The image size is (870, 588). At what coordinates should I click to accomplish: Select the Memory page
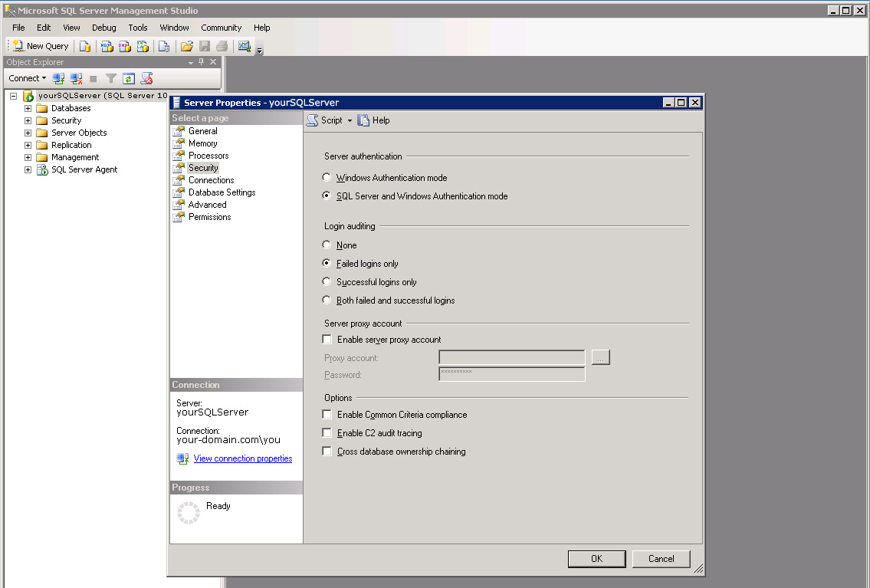(203, 143)
